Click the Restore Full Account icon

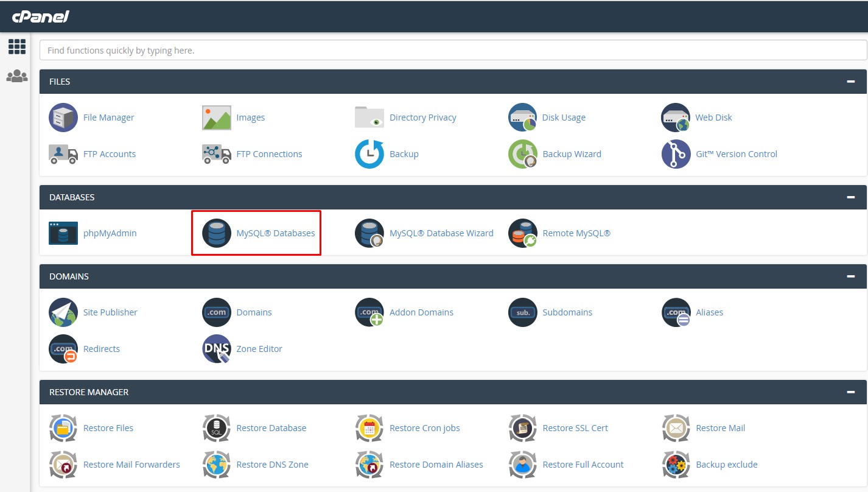523,465
